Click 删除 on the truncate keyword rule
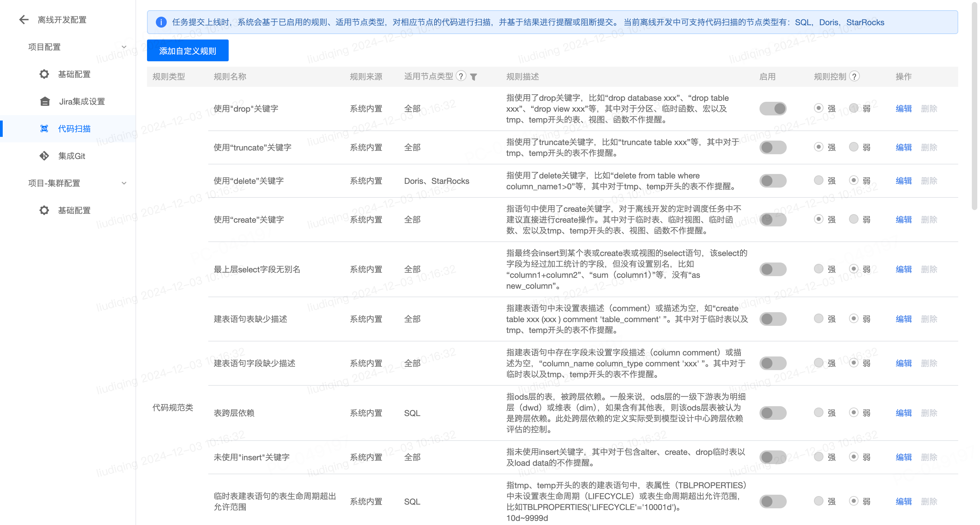980x525 pixels. [x=929, y=147]
